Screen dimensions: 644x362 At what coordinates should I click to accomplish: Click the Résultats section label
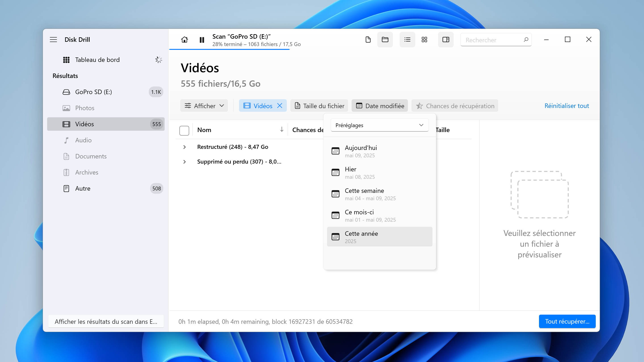point(65,76)
